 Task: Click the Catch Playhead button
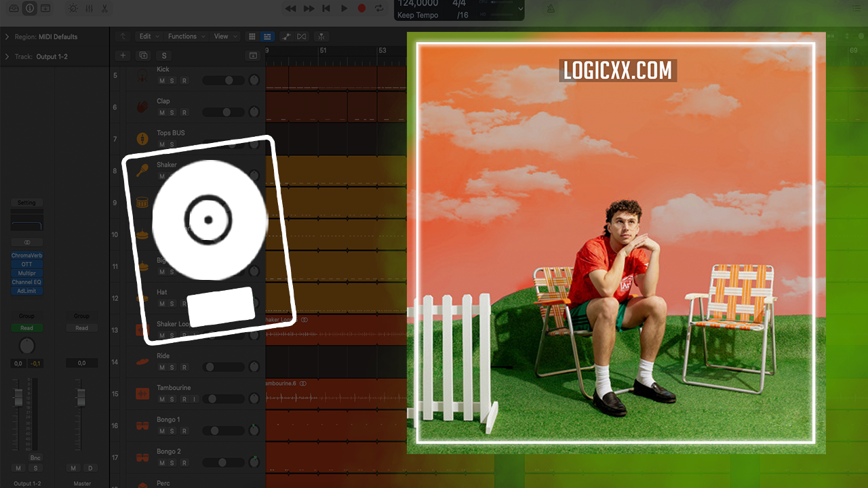(321, 37)
